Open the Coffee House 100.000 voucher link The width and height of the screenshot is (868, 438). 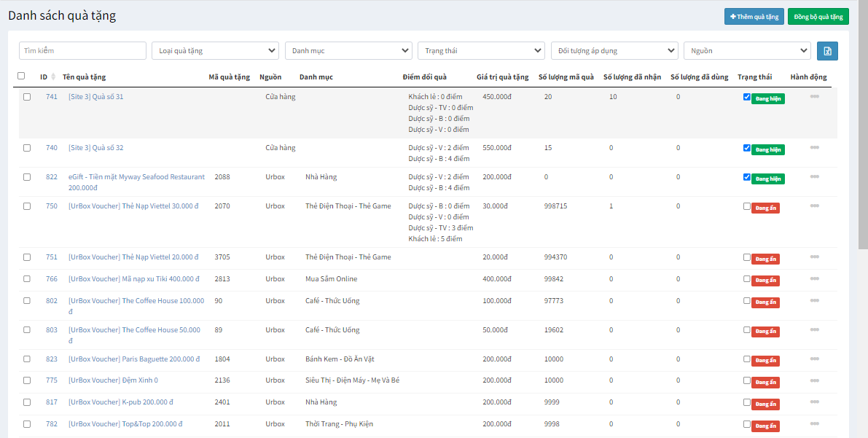point(136,300)
